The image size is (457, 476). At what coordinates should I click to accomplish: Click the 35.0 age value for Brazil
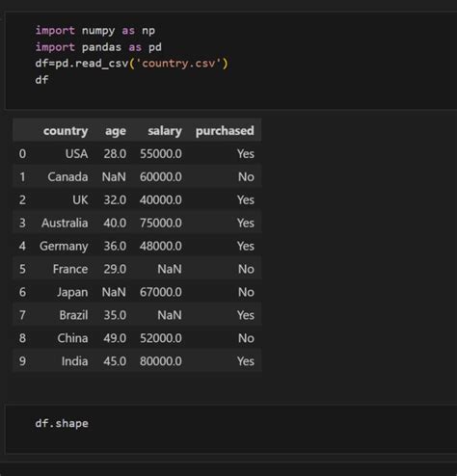[115, 315]
